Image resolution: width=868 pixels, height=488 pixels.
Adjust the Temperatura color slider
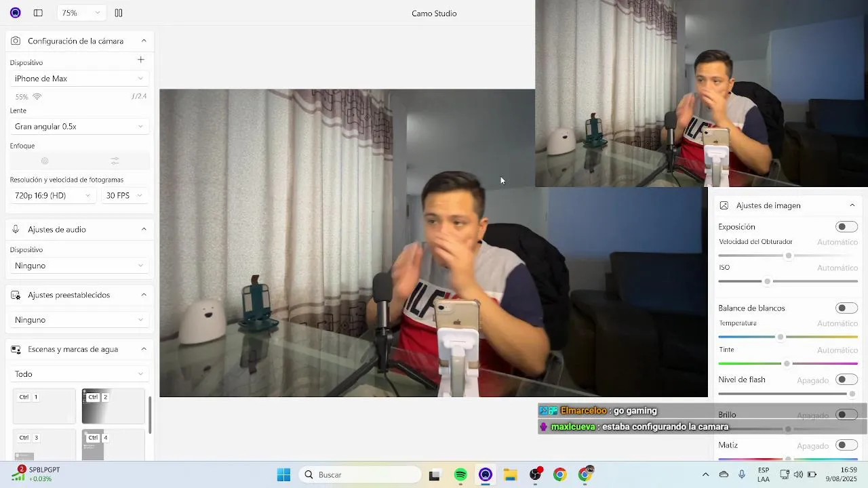click(788, 337)
